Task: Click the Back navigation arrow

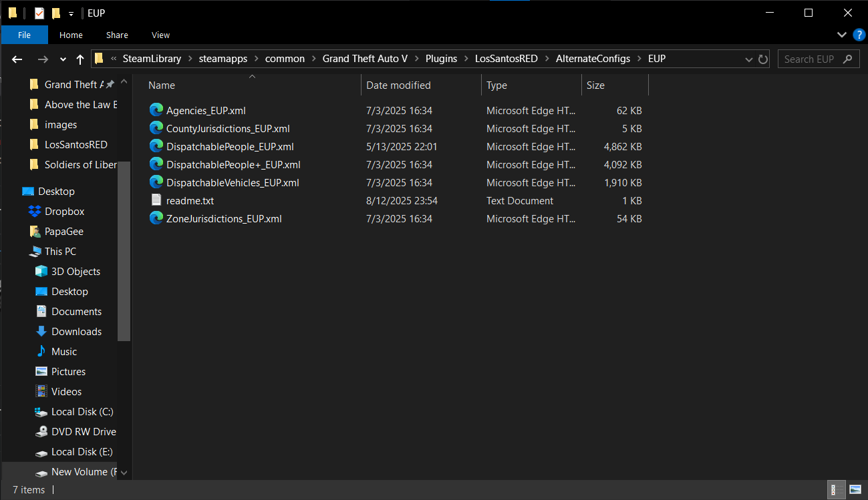Action: 17,59
